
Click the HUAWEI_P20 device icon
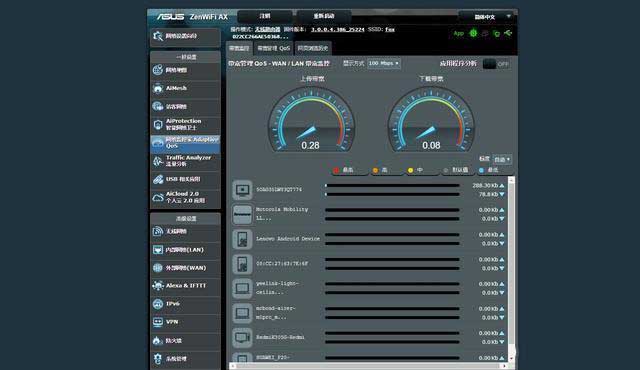coord(242,357)
